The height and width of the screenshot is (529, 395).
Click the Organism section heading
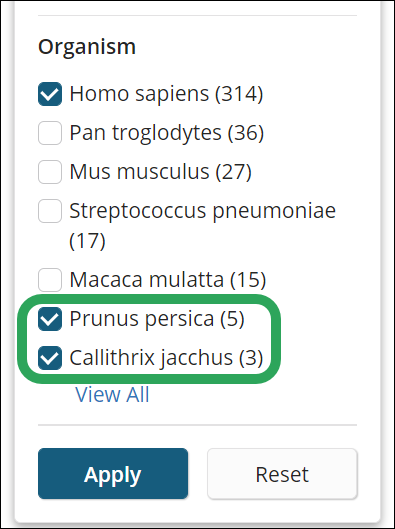87,47
